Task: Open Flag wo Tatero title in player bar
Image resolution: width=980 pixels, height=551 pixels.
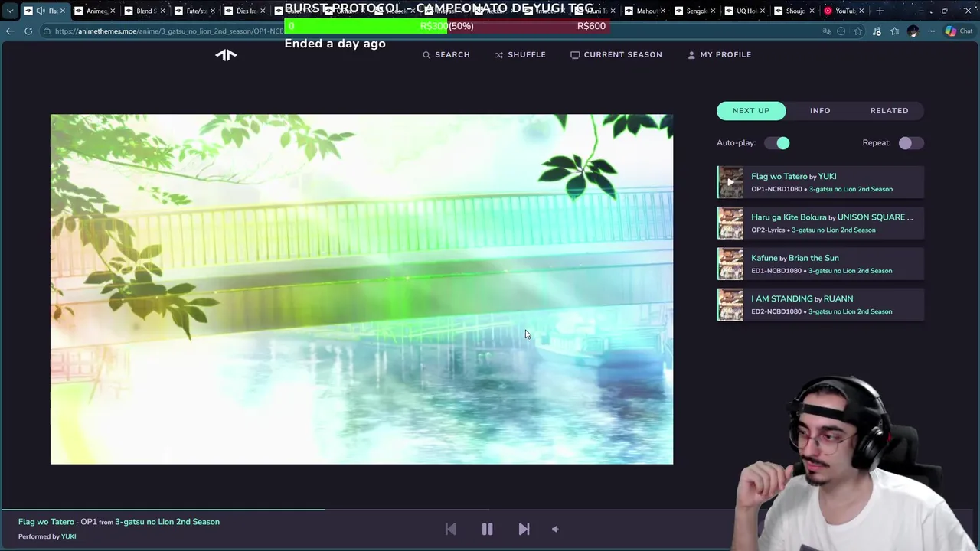Action: click(x=46, y=522)
